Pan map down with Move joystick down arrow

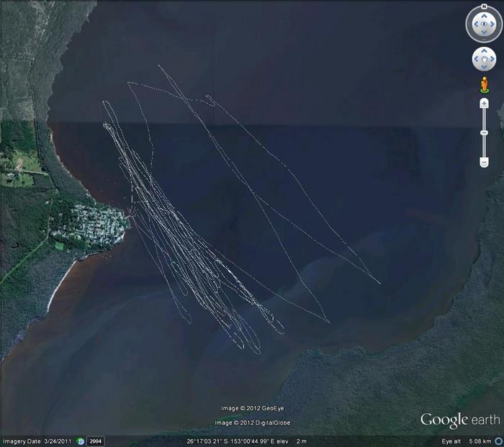pos(484,66)
